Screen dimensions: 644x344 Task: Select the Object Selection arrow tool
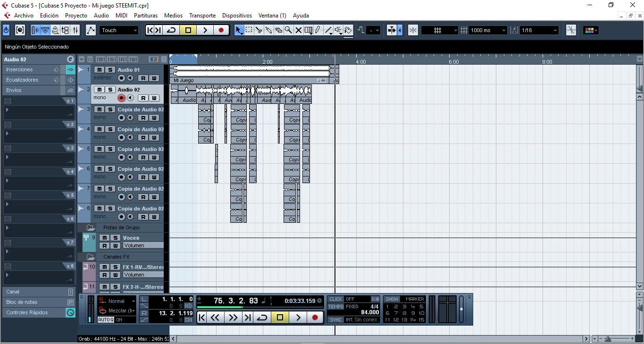239,30
